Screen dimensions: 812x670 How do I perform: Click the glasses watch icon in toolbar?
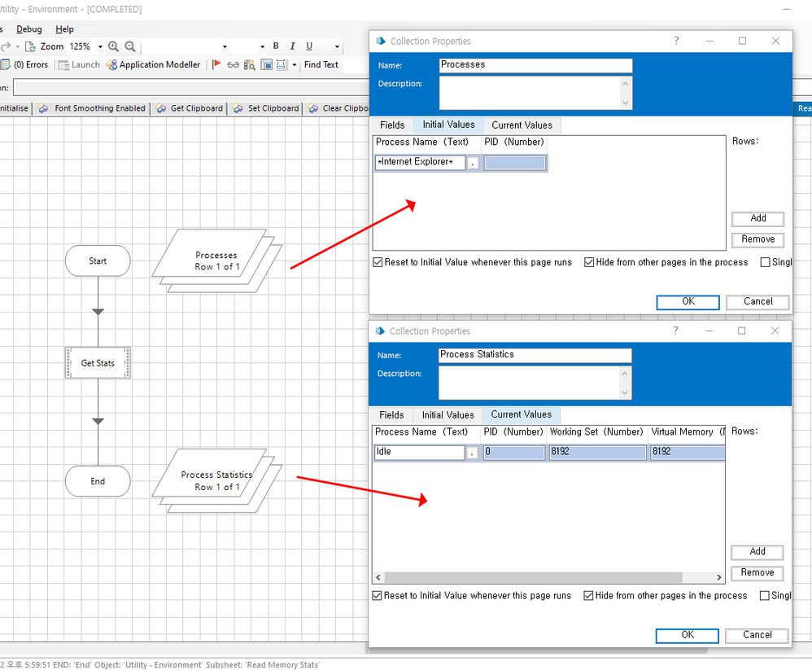tap(233, 65)
